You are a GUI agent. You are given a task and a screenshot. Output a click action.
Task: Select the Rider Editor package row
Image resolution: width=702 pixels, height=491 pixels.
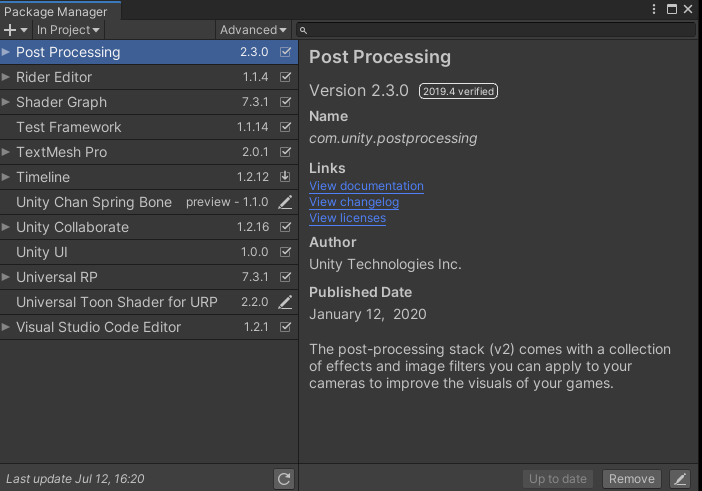[149, 77]
